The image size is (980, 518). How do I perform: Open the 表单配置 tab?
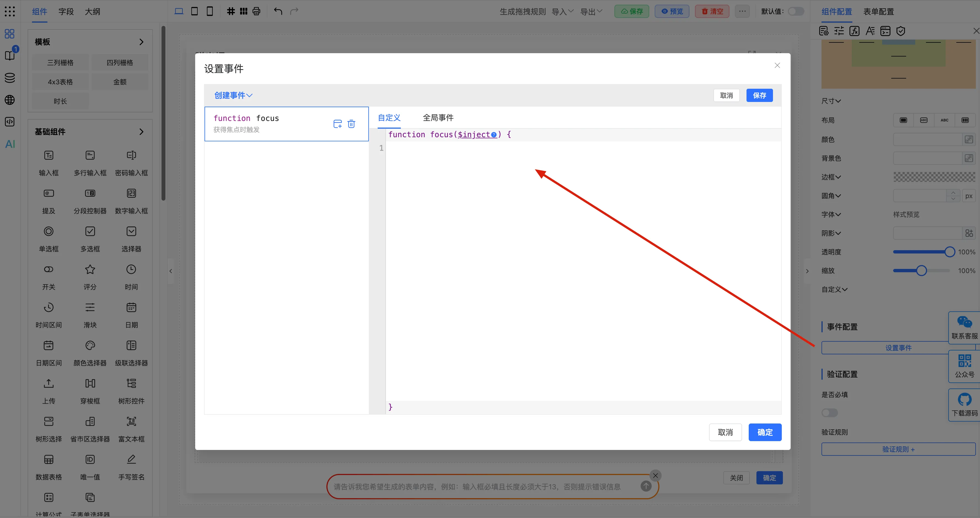point(879,11)
